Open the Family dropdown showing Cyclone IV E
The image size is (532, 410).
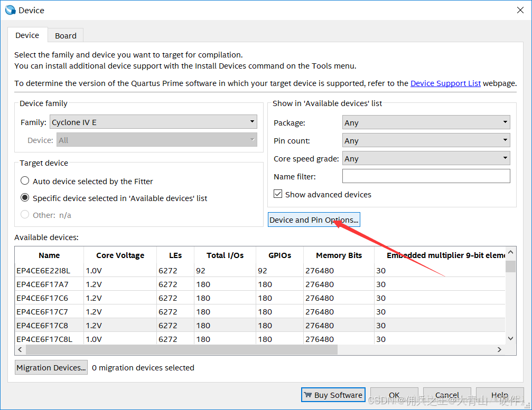pos(153,122)
